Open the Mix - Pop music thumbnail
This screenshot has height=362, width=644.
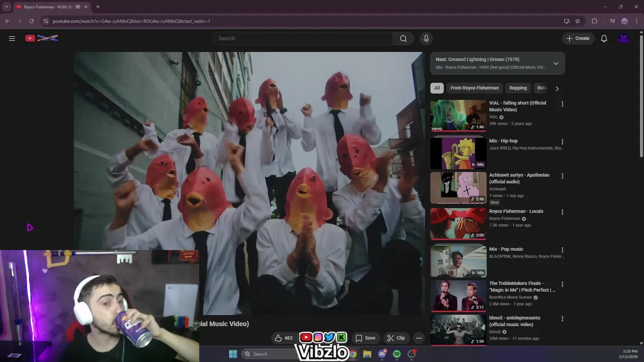[x=458, y=261]
